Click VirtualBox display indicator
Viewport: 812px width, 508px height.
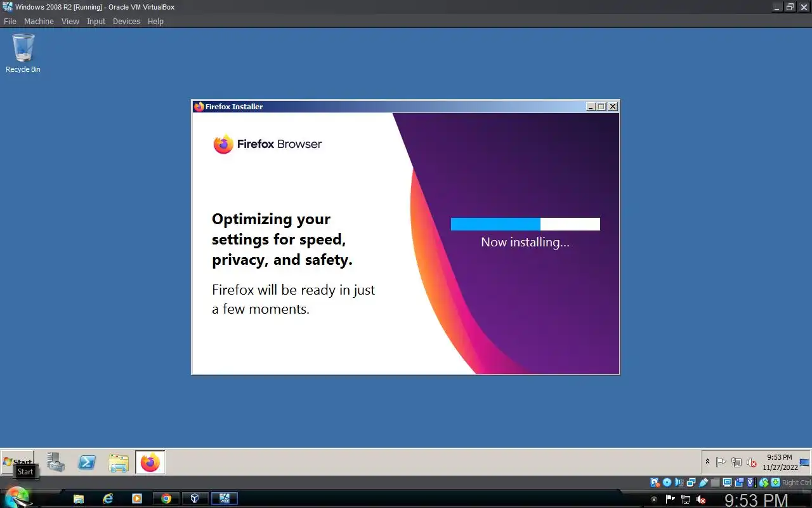[727, 483]
